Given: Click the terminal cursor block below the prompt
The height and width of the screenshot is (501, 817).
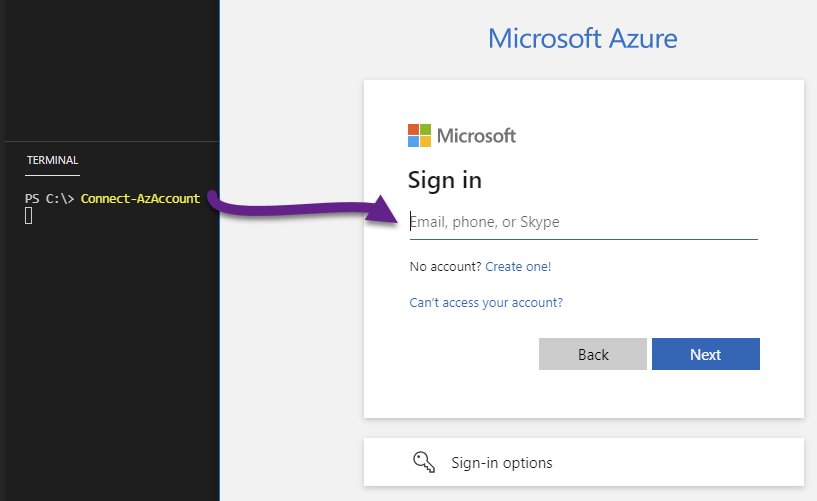Looking at the screenshot, I should point(29,216).
